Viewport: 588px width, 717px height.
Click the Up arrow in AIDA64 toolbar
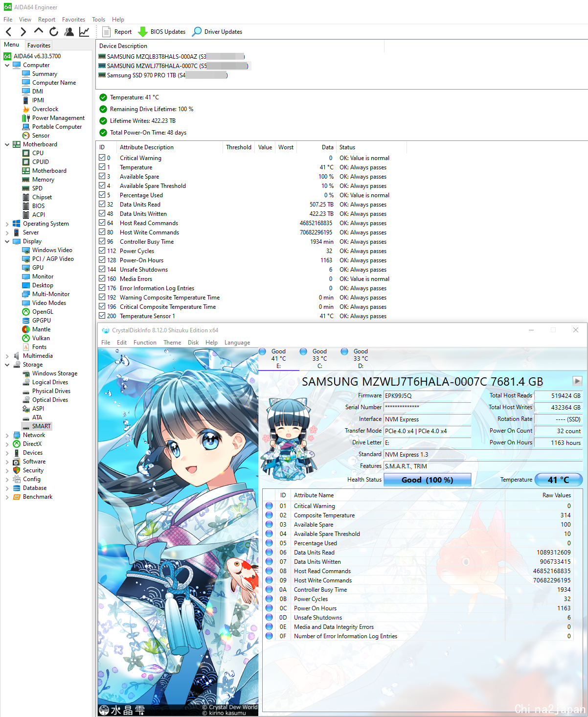tap(38, 32)
